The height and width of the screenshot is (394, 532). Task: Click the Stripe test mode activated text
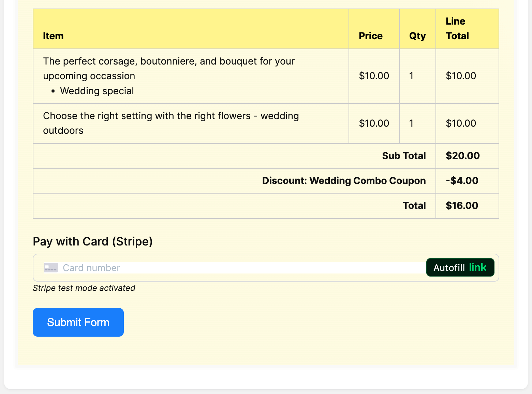(84, 288)
